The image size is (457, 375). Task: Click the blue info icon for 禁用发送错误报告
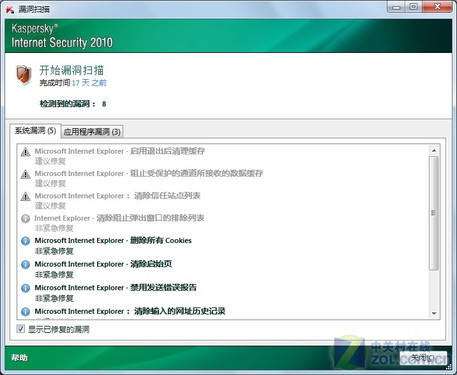point(25,288)
